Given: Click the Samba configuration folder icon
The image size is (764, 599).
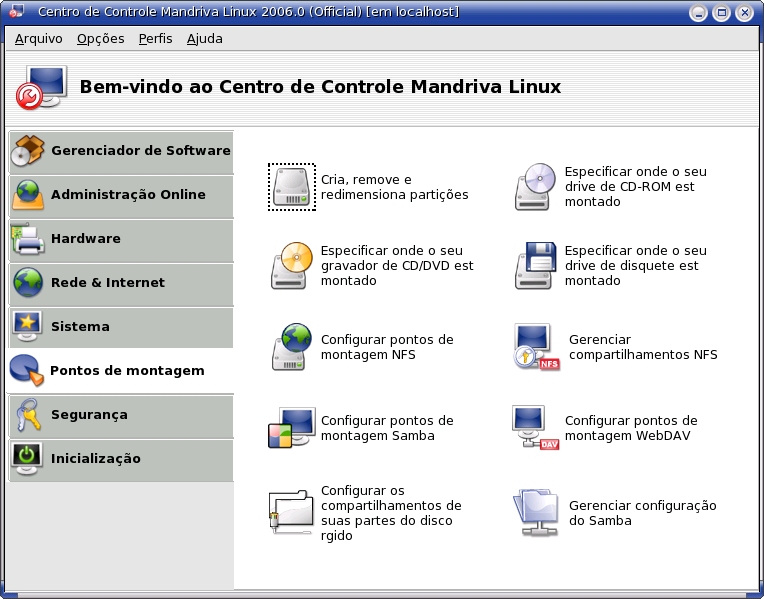Looking at the screenshot, I should [x=535, y=512].
